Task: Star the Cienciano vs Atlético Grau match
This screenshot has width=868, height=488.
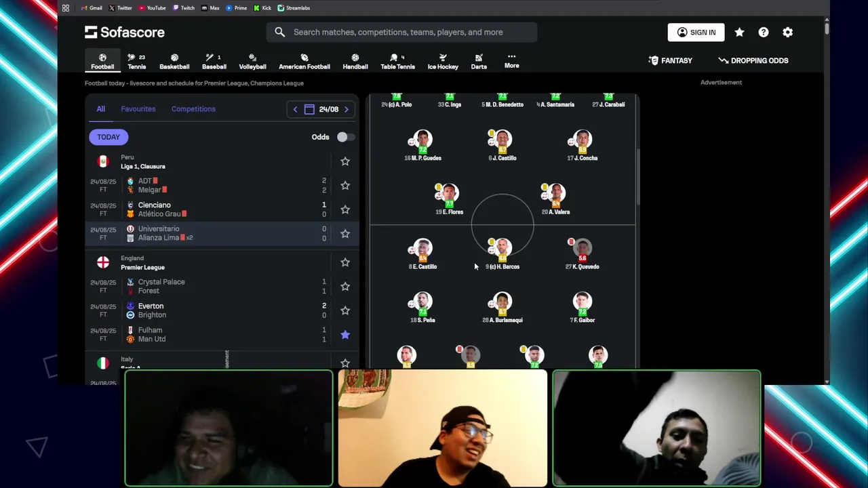Action: pyautogui.click(x=345, y=209)
